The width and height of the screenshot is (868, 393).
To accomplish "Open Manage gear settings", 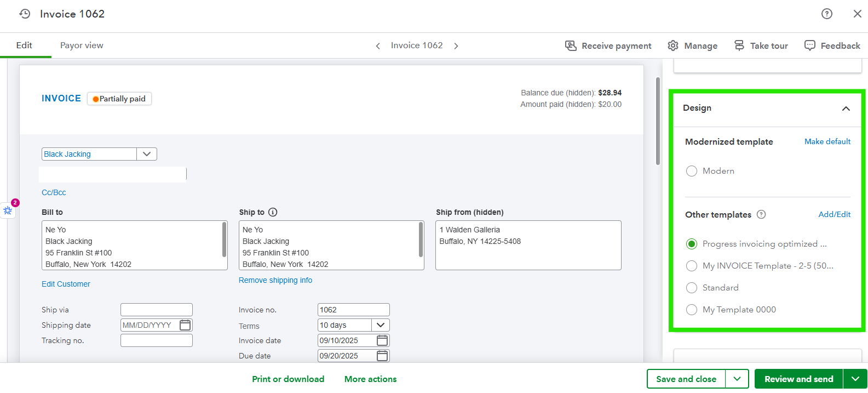I will pyautogui.click(x=673, y=45).
